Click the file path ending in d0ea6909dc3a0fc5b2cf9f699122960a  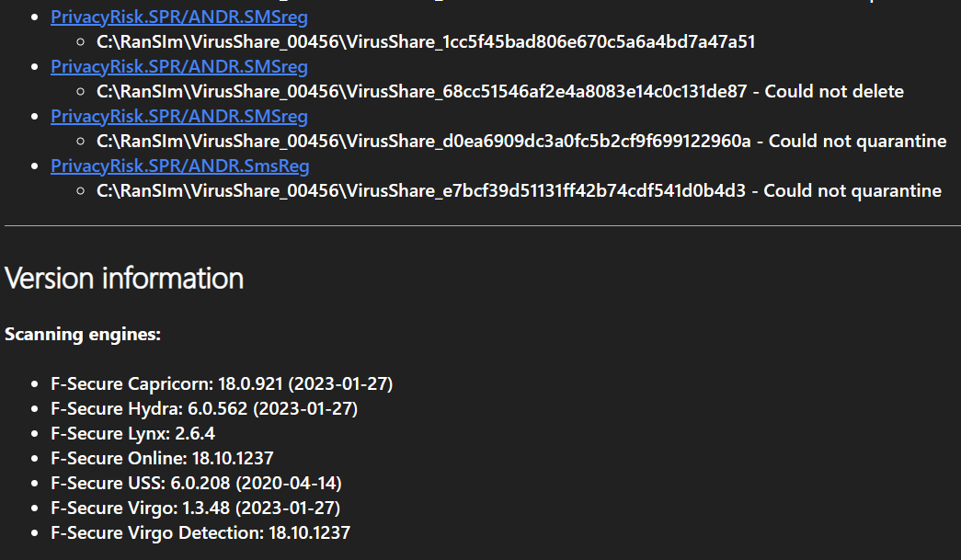(424, 142)
